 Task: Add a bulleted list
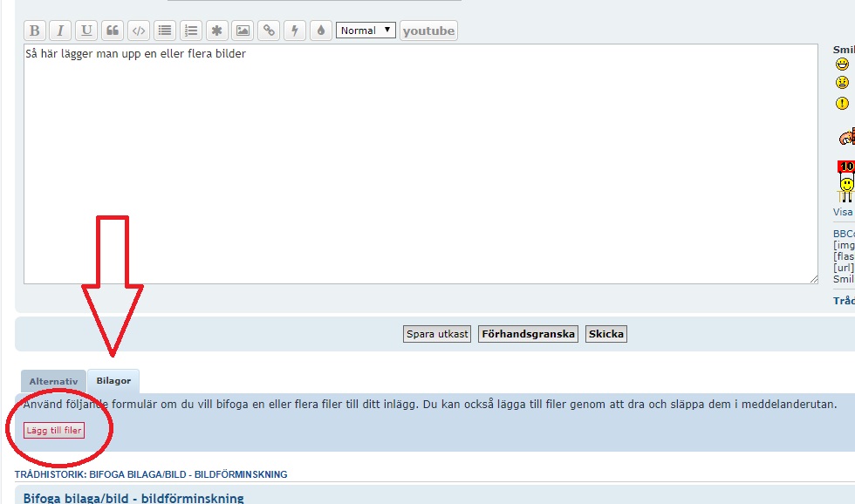pyautogui.click(x=164, y=31)
